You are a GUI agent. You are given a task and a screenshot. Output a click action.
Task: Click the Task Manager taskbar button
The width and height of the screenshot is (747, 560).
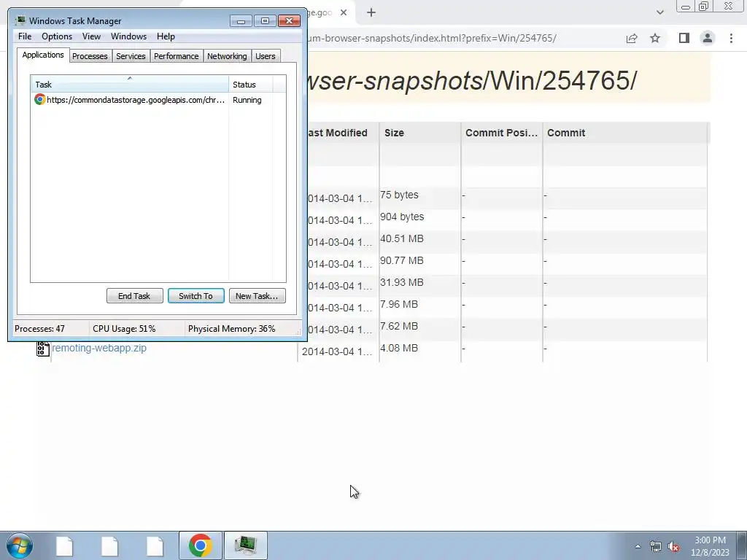pos(246,545)
